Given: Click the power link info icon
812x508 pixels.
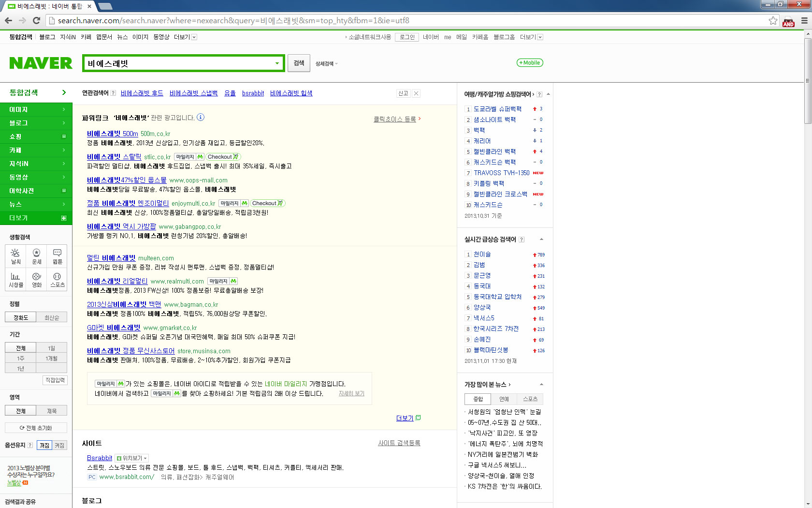Looking at the screenshot, I should click(x=201, y=117).
